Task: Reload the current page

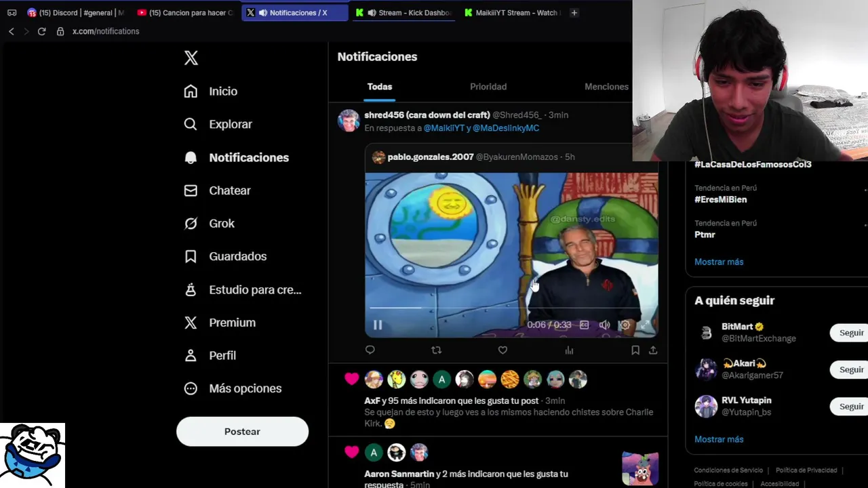Action: click(41, 32)
